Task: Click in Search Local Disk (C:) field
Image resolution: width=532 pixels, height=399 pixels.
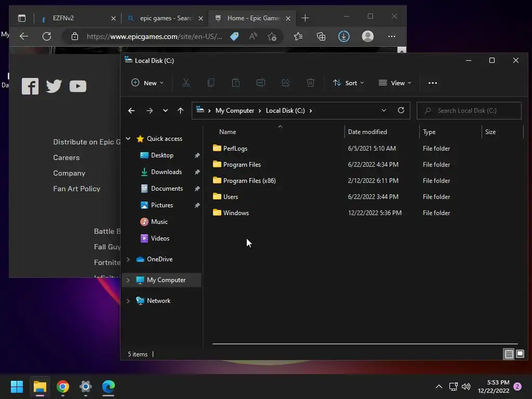Action: coord(469,111)
